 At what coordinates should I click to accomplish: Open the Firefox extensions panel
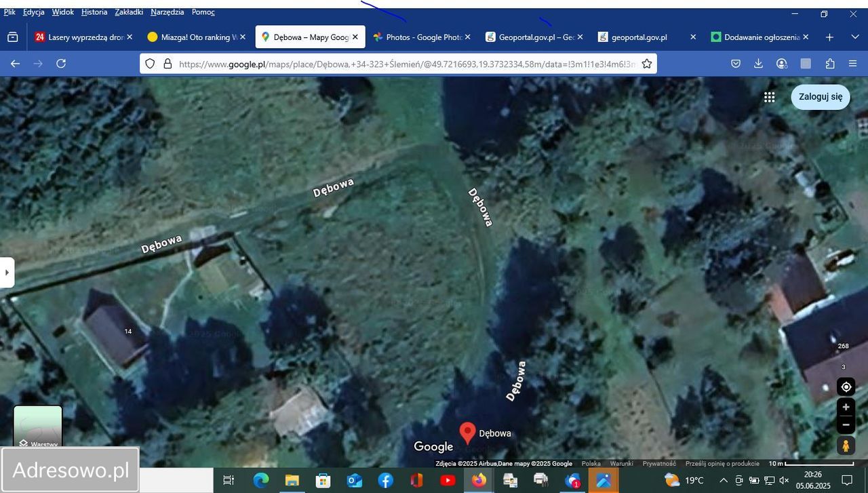point(830,63)
